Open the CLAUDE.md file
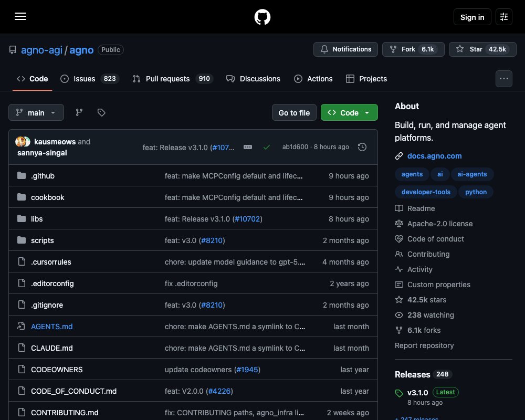Viewport: 525px width, 420px height. click(x=52, y=348)
